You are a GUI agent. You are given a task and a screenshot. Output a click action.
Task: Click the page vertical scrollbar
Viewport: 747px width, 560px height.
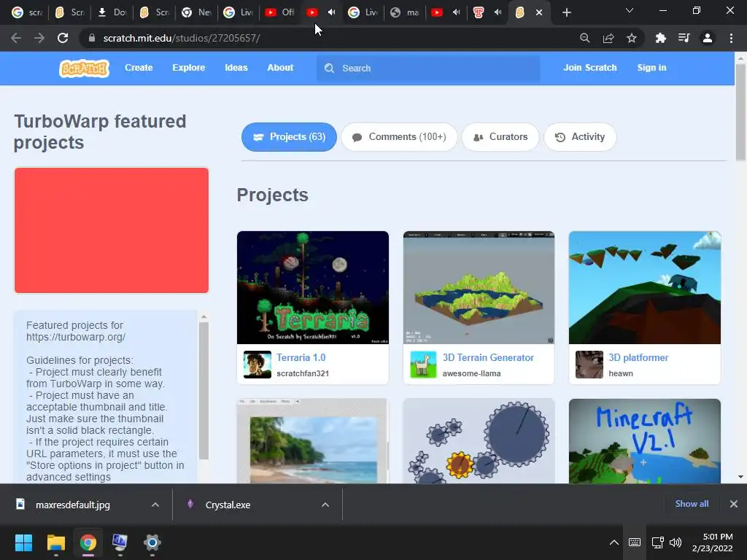pos(740,112)
